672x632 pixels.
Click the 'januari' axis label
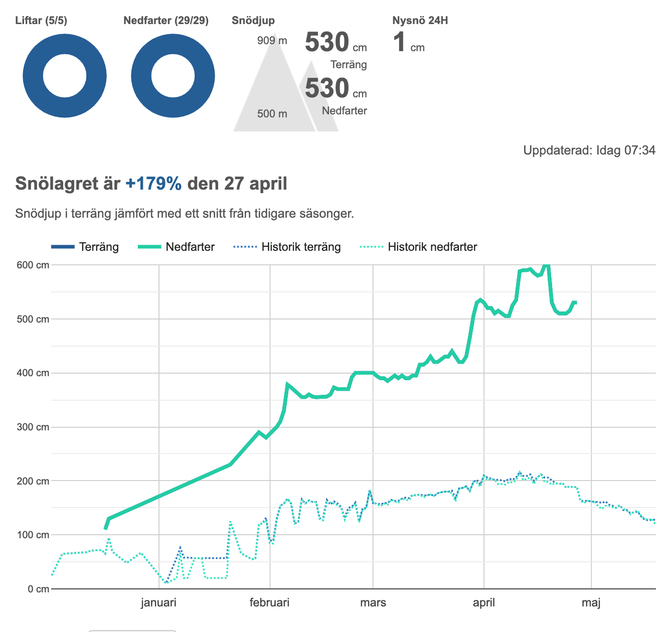coord(158,602)
